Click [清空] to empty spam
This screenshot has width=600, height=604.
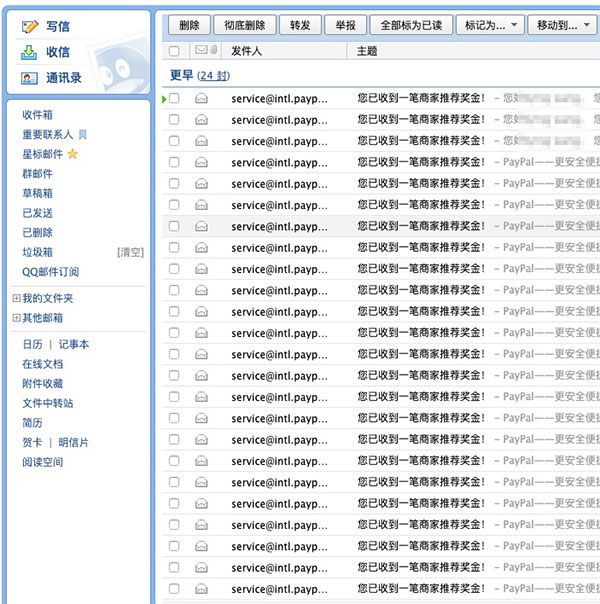[x=131, y=252]
